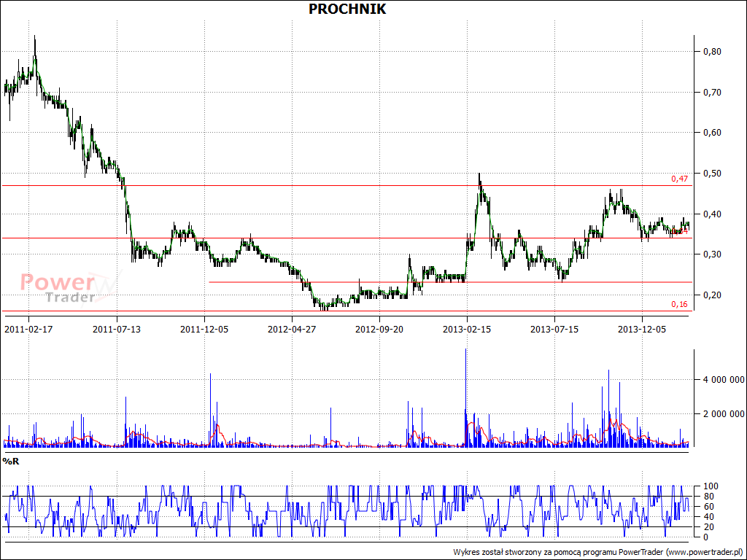Select the 2013-02-15 date label
This screenshot has height=560, width=747.
pos(468,329)
